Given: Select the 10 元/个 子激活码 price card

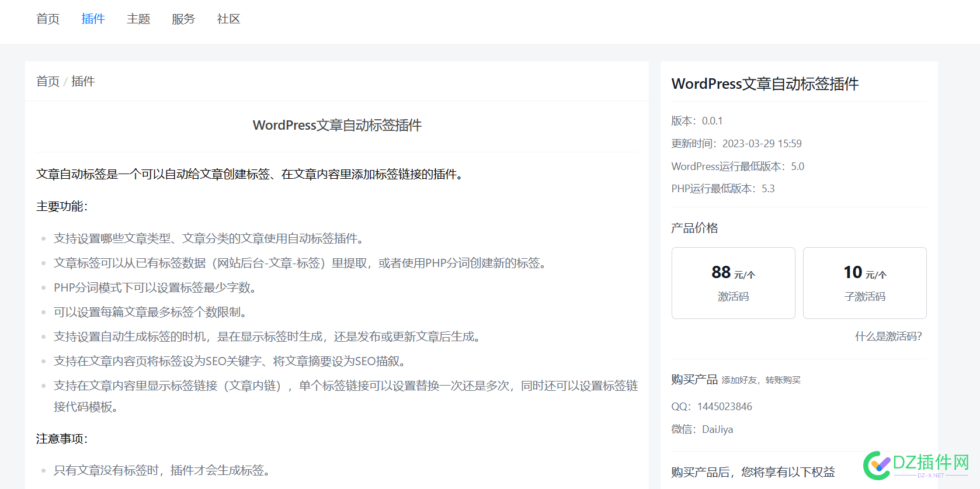Looking at the screenshot, I should pyautogui.click(x=865, y=283).
